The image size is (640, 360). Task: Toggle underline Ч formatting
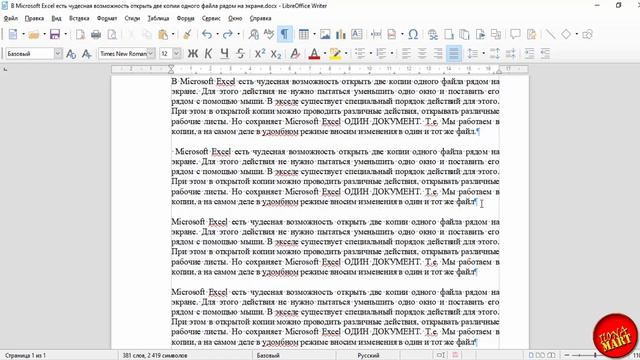tap(224, 53)
